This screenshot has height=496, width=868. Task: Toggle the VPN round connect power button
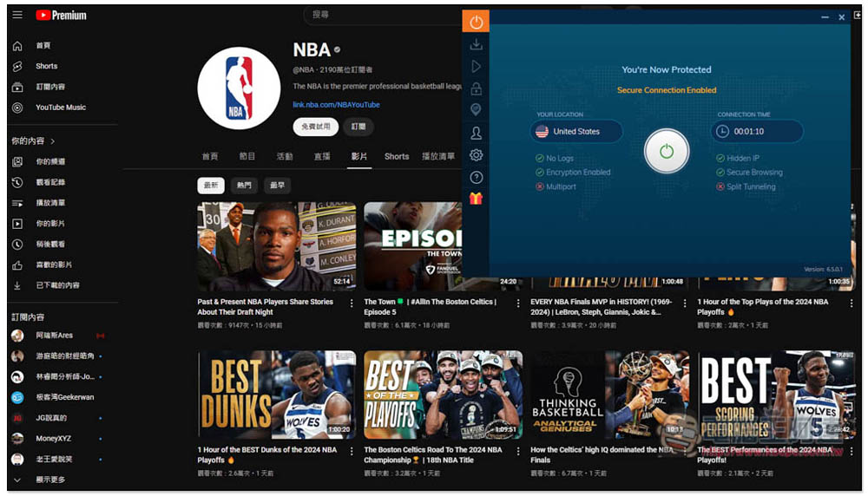click(x=667, y=151)
